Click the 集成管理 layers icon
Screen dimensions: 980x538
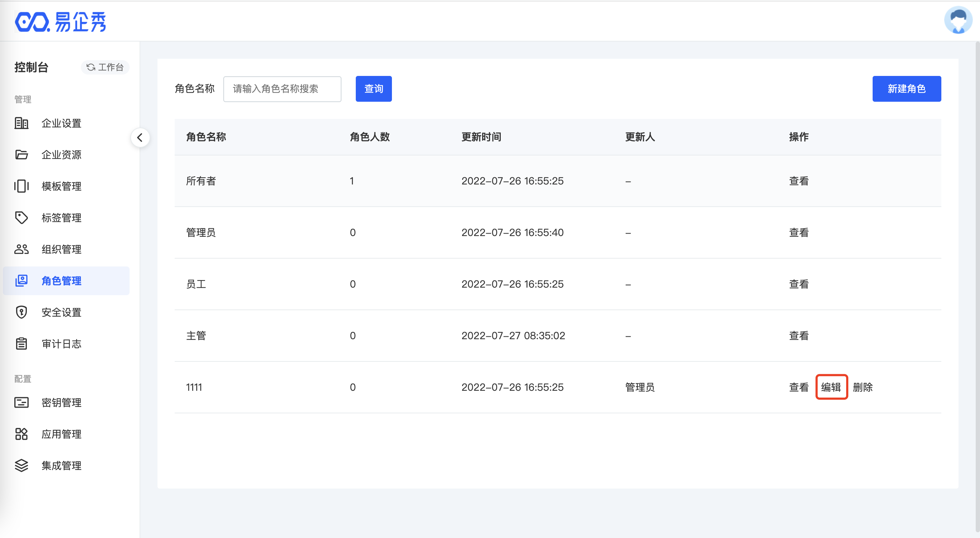tap(21, 465)
